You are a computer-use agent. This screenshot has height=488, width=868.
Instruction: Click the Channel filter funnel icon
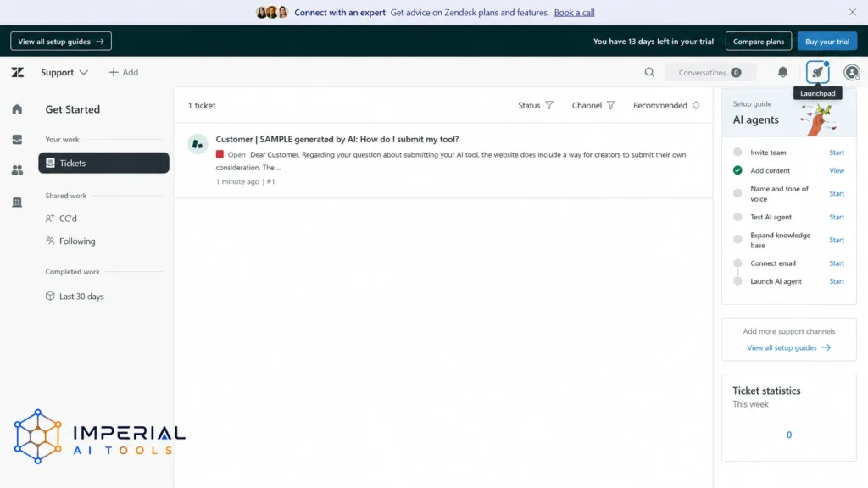pyautogui.click(x=610, y=105)
